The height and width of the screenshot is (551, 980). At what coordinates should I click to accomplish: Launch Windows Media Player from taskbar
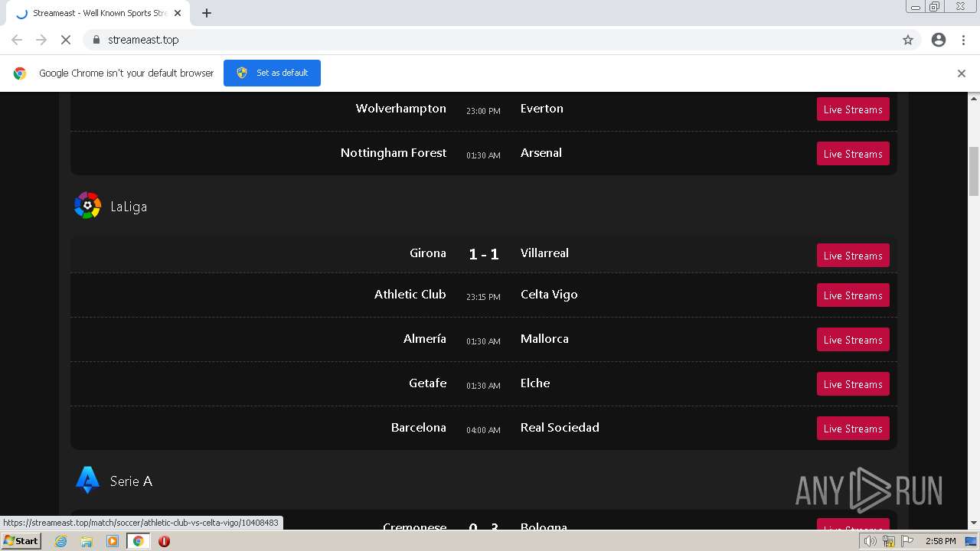[113, 541]
